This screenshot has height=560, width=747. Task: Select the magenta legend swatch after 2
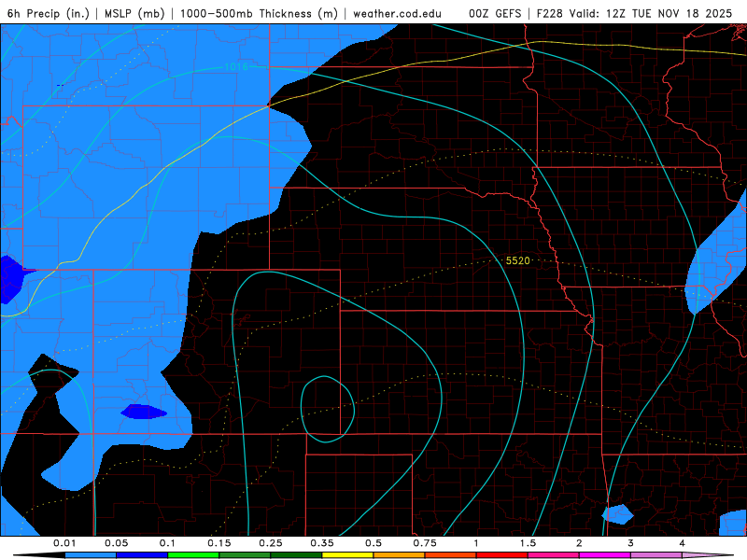[x=605, y=555]
